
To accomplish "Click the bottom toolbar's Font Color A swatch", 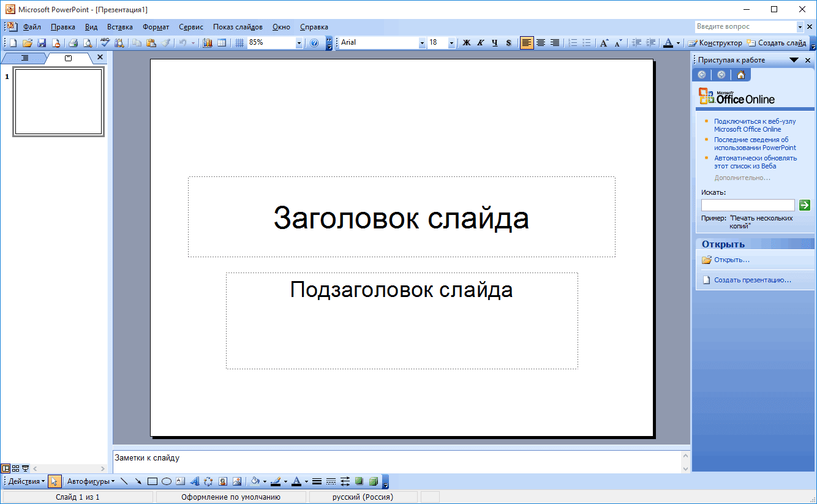I will (296, 481).
